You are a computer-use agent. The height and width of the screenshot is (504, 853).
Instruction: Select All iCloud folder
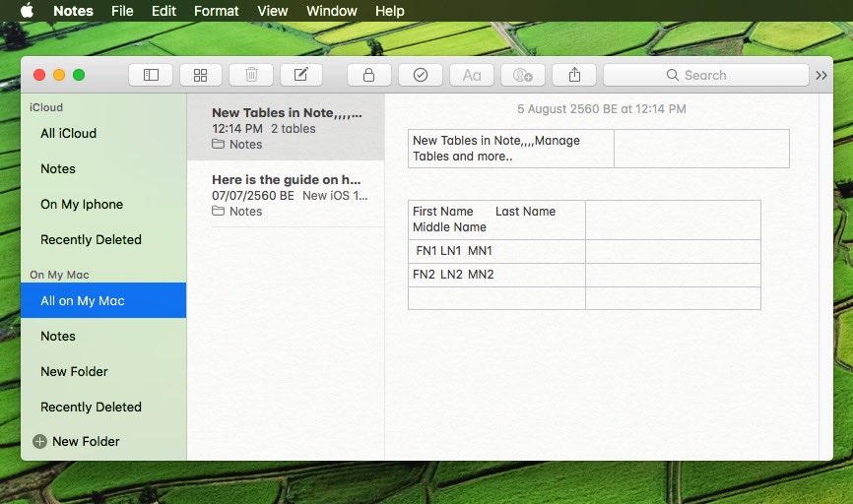pyautogui.click(x=103, y=133)
